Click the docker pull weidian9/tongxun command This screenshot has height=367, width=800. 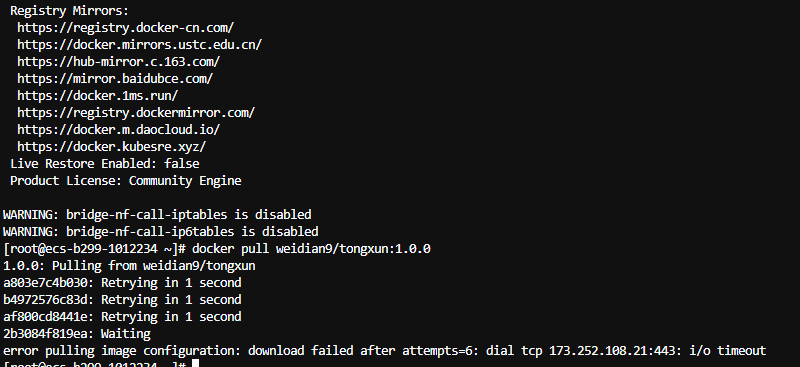coord(311,249)
